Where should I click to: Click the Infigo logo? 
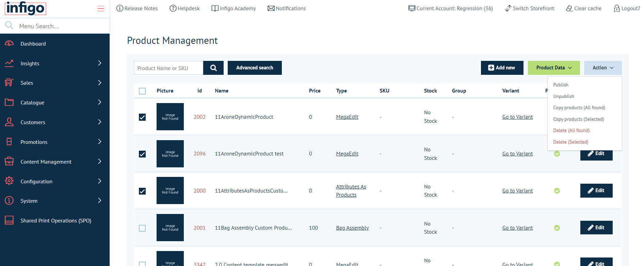tap(26, 8)
